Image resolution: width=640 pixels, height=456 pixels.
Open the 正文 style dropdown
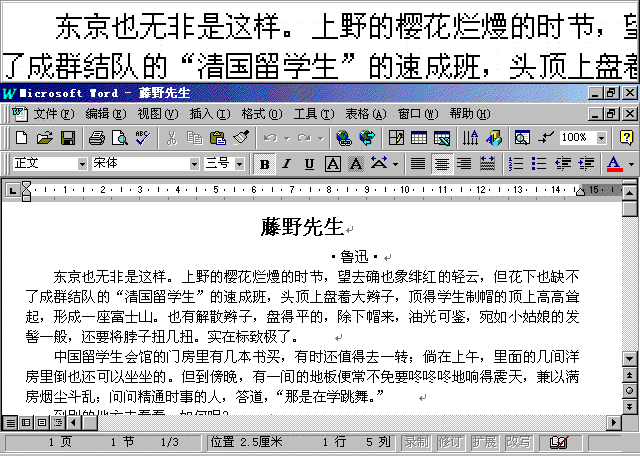click(82, 163)
